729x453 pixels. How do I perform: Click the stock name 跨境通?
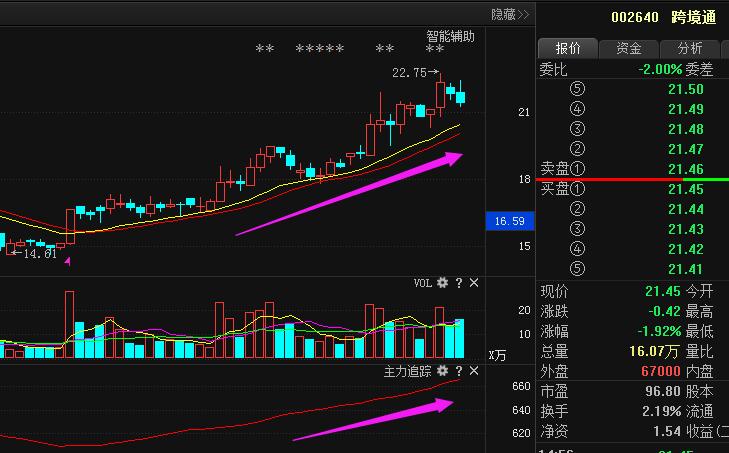(x=693, y=18)
